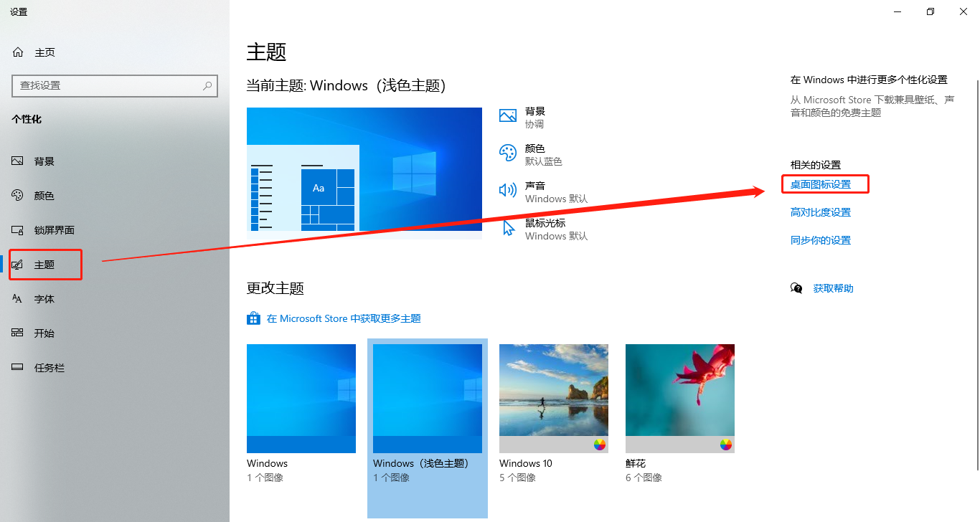Viewport: 980px width, 522px height.
Task: Select the 鲜花 theme thumbnail
Action: point(680,399)
